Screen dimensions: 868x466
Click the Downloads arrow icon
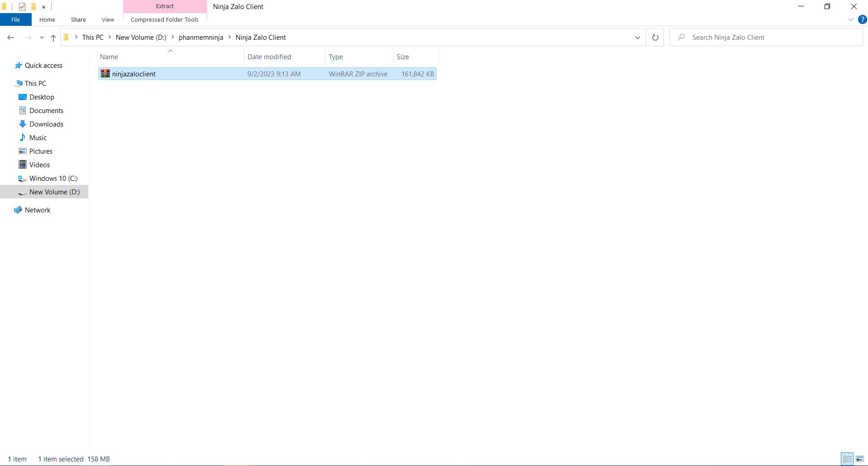[23, 124]
